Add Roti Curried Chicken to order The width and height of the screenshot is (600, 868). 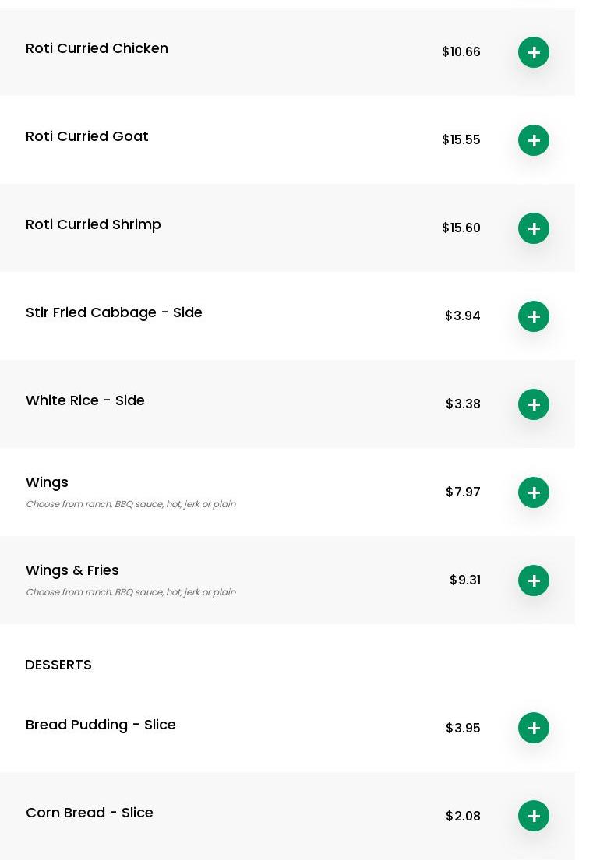[x=534, y=52]
